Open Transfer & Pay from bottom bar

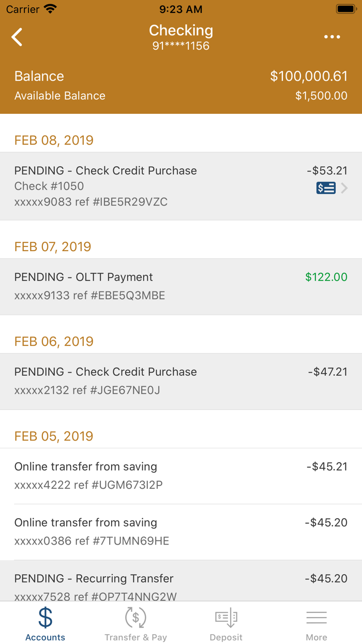tap(135, 622)
